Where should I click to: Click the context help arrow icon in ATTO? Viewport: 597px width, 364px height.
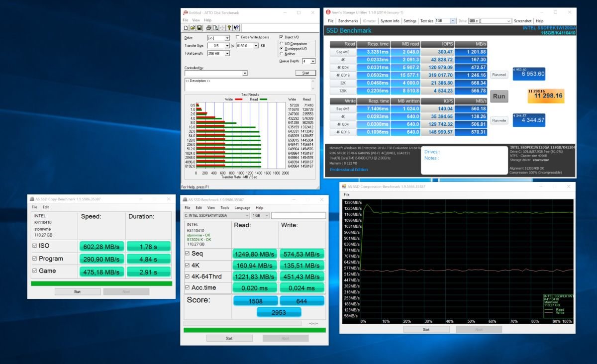point(236,28)
